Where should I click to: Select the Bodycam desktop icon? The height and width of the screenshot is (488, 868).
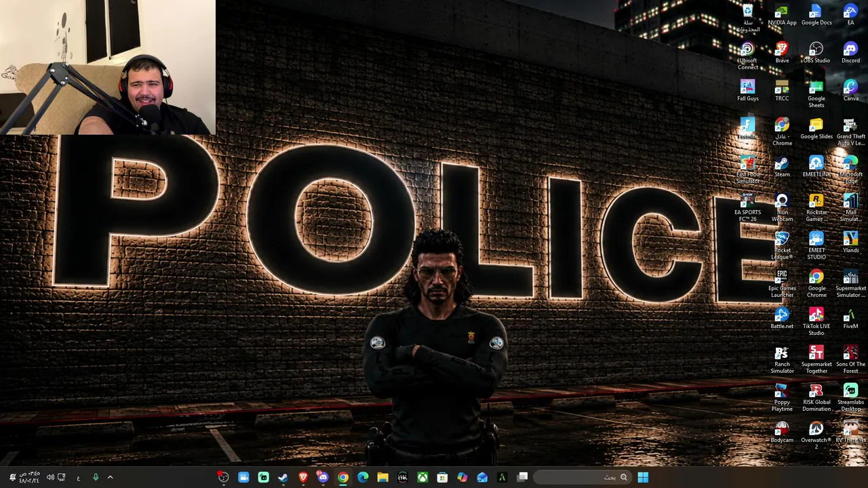click(782, 432)
